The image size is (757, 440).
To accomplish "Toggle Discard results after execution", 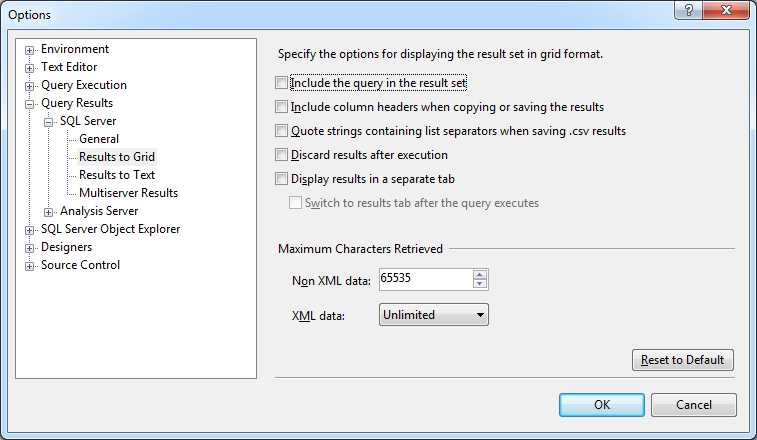I will [x=282, y=155].
